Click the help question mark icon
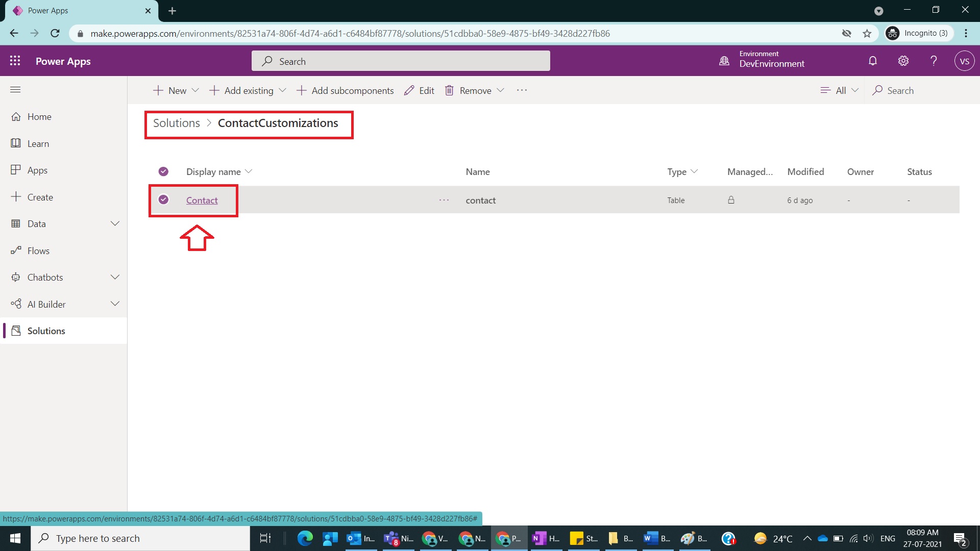980x551 pixels. (x=934, y=61)
